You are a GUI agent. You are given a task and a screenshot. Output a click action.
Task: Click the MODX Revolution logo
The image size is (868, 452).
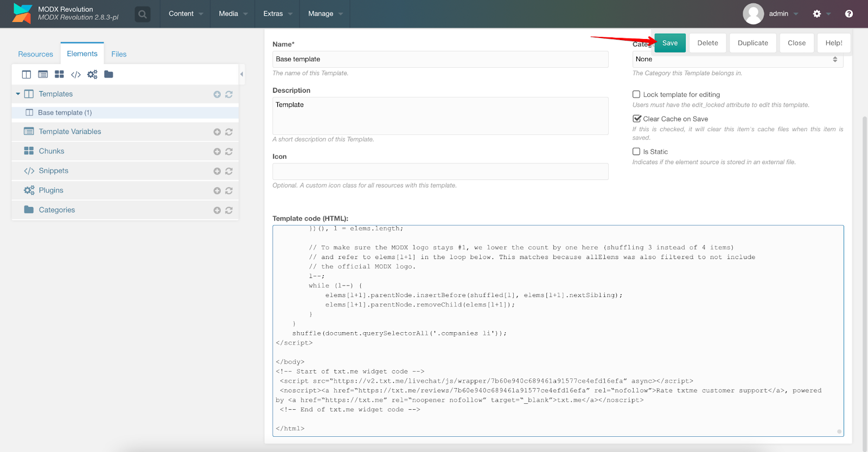[22, 14]
